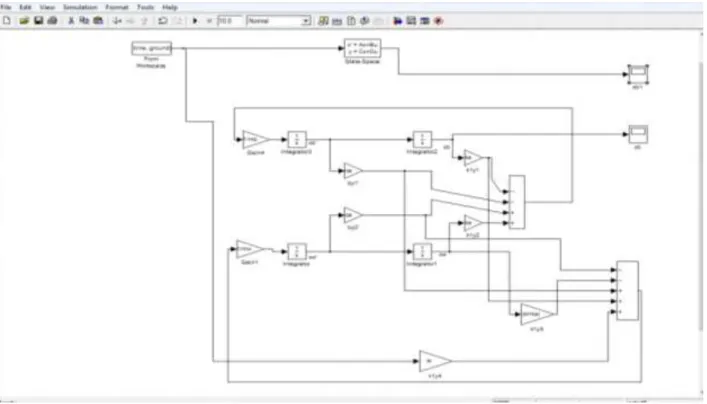Screen dimensions: 707x404
Task: Stop the simulation with the stop button
Action: 209,21
